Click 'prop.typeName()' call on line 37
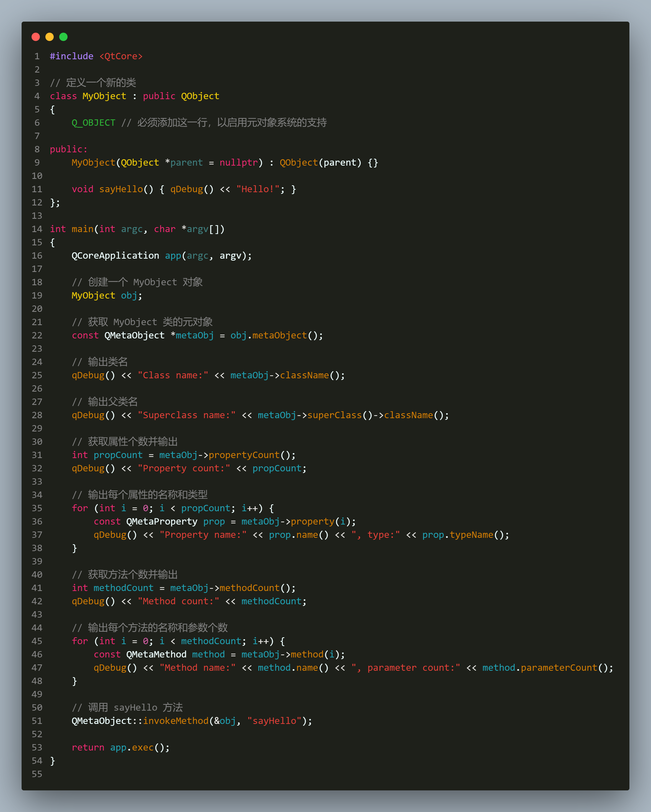This screenshot has height=812, width=651. tap(466, 535)
